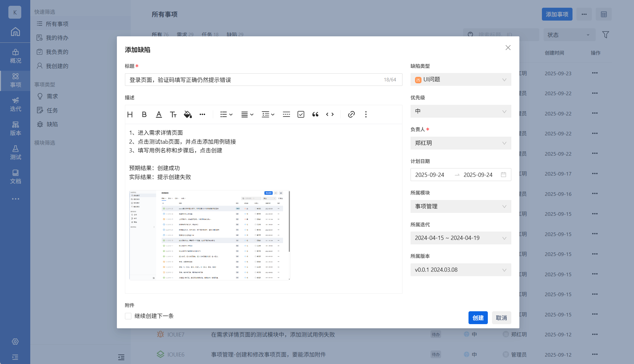Click the insert link icon
Image resolution: width=634 pixels, height=364 pixels.
tap(351, 114)
